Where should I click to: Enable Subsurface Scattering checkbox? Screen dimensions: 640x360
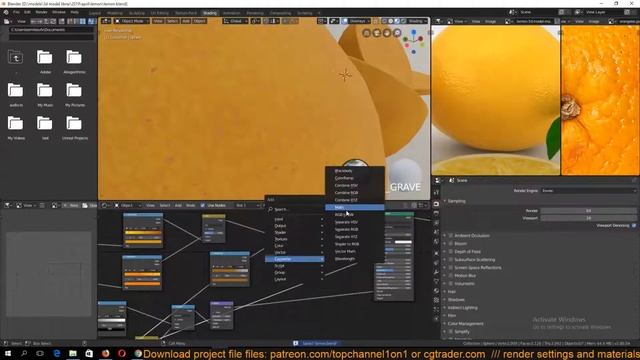(451, 260)
